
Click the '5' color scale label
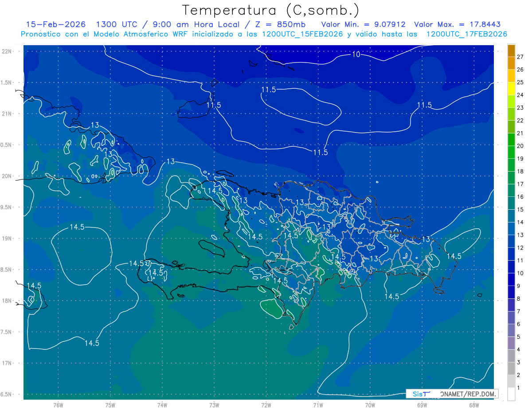pyautogui.click(x=519, y=337)
